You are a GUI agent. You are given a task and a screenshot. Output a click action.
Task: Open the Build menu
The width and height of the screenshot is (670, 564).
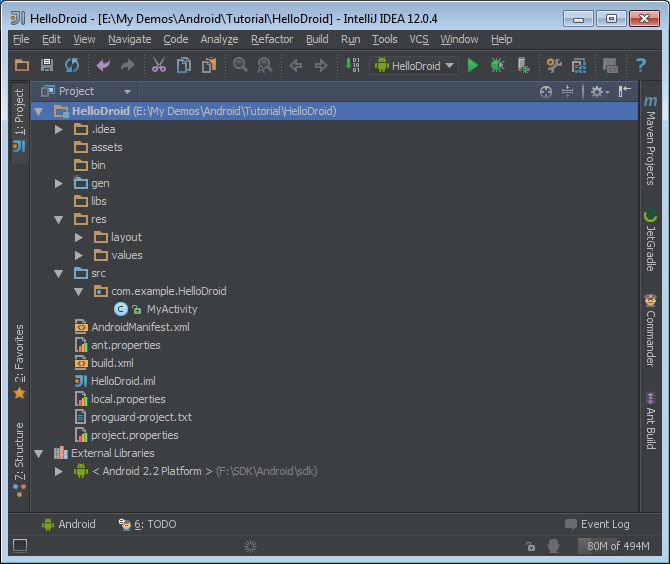(x=317, y=39)
